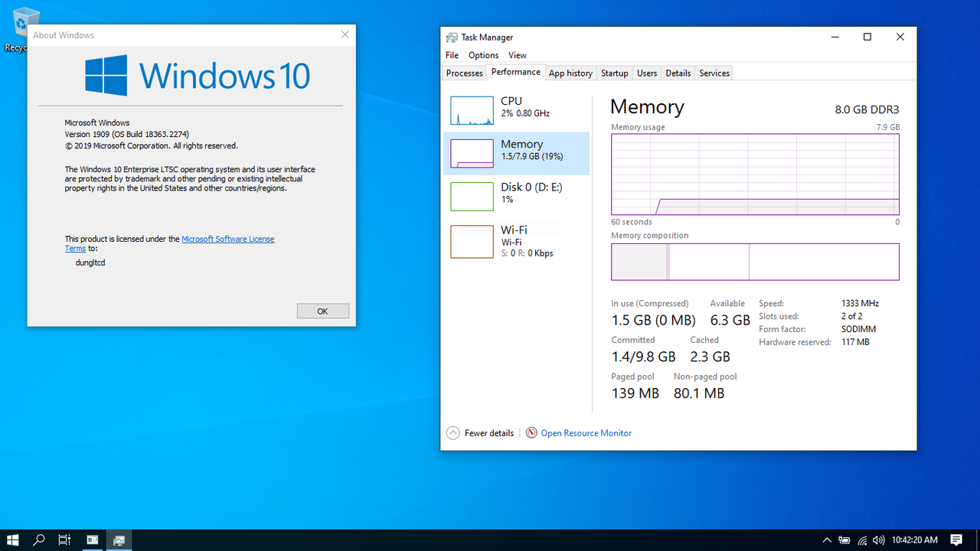980x551 pixels.
Task: Switch to the Details tab
Action: click(x=678, y=73)
